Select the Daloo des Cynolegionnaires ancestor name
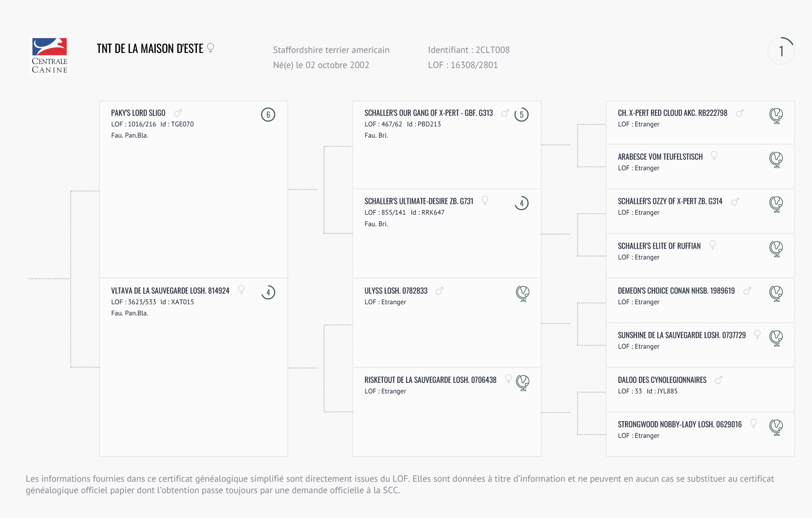The image size is (812, 518). (x=662, y=380)
